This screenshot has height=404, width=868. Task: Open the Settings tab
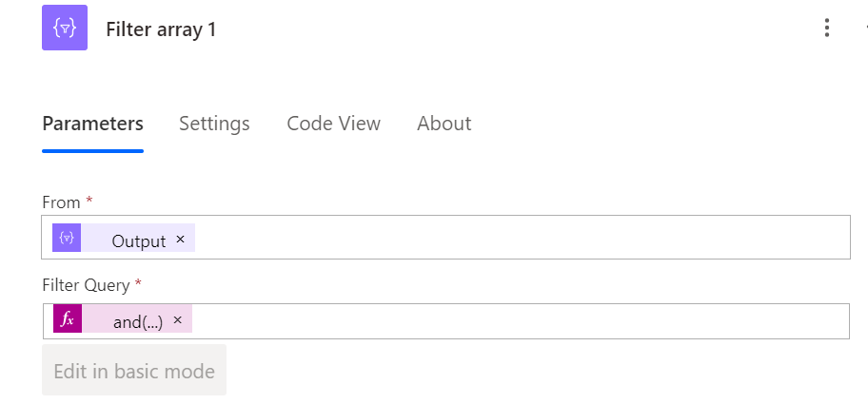click(214, 124)
